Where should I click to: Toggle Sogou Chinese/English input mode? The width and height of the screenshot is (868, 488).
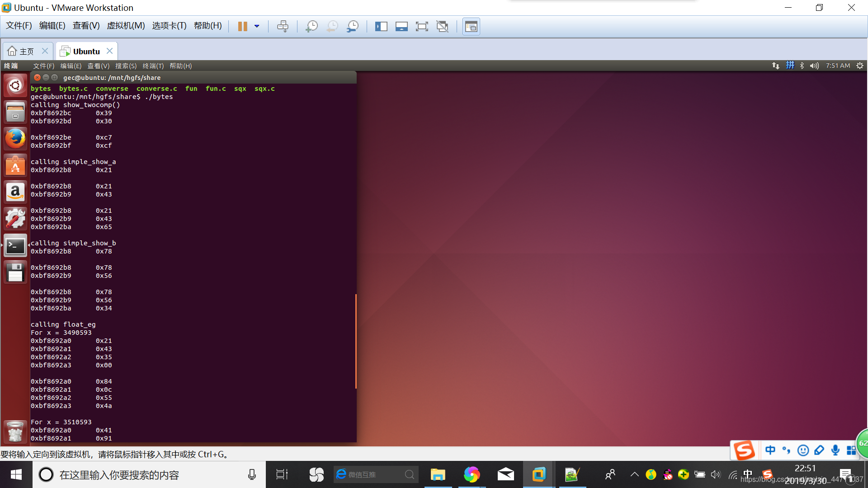click(x=770, y=450)
